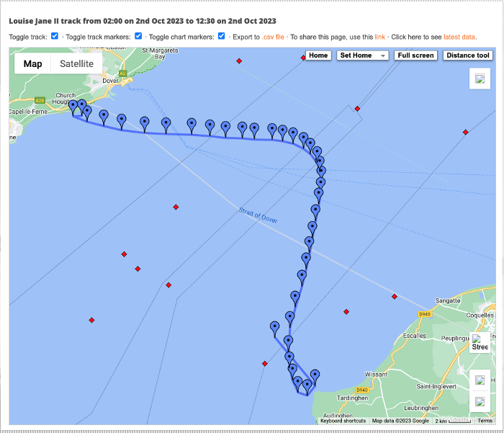Click the westernmost track marker near Capel-le-Ferne
Screen dimensions: 504x433
pos(73,106)
